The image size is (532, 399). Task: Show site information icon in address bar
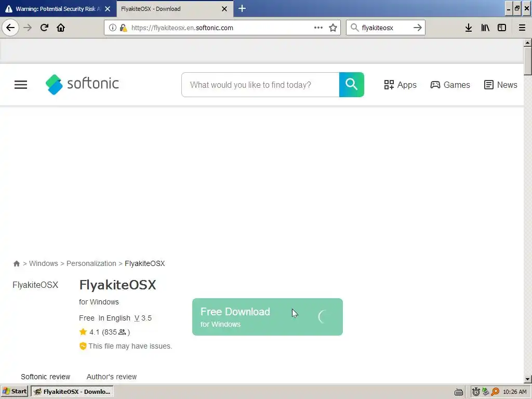(x=113, y=28)
